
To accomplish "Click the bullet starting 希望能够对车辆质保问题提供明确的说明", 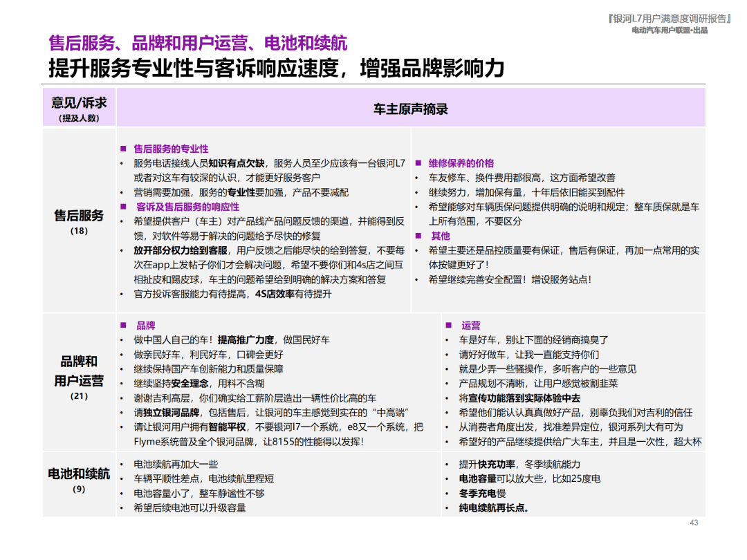I will click(x=564, y=214).
